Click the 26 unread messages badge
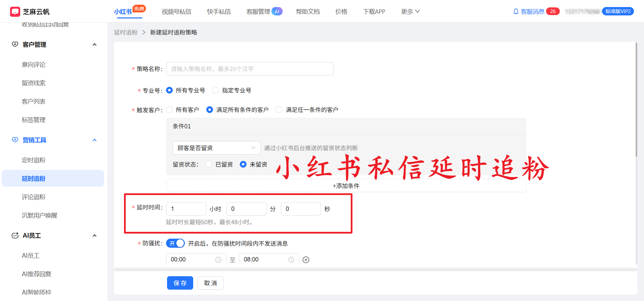This screenshot has width=644, height=301. (x=553, y=11)
